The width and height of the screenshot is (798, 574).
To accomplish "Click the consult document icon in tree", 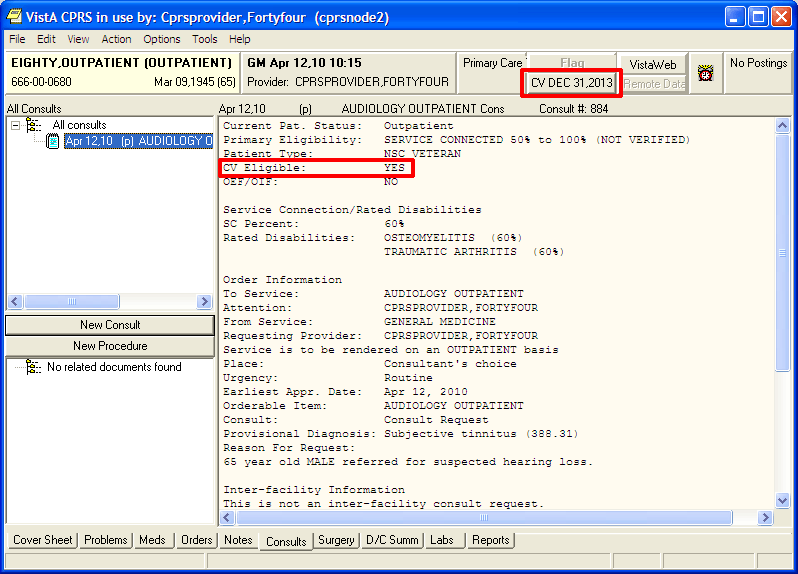I will 53,141.
